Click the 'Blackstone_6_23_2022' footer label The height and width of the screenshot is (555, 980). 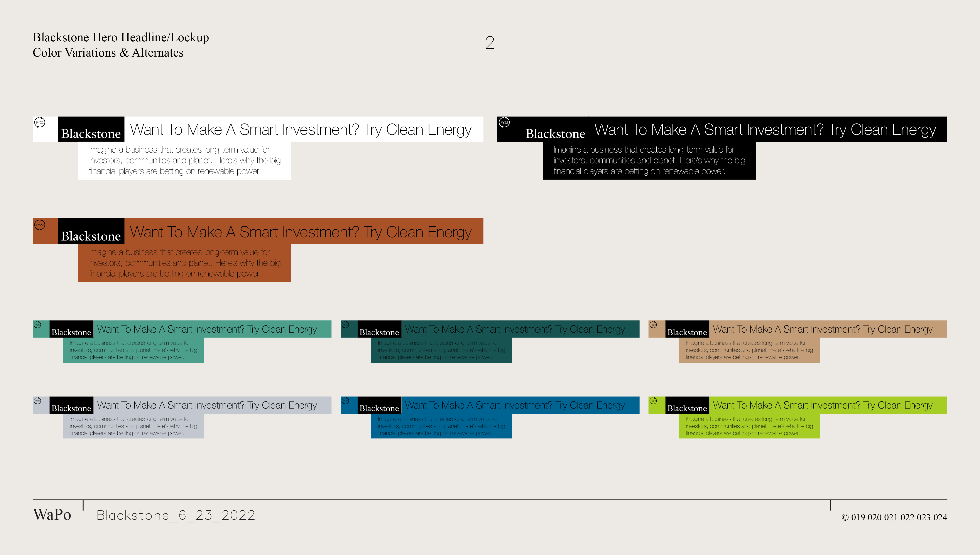pyautogui.click(x=176, y=515)
